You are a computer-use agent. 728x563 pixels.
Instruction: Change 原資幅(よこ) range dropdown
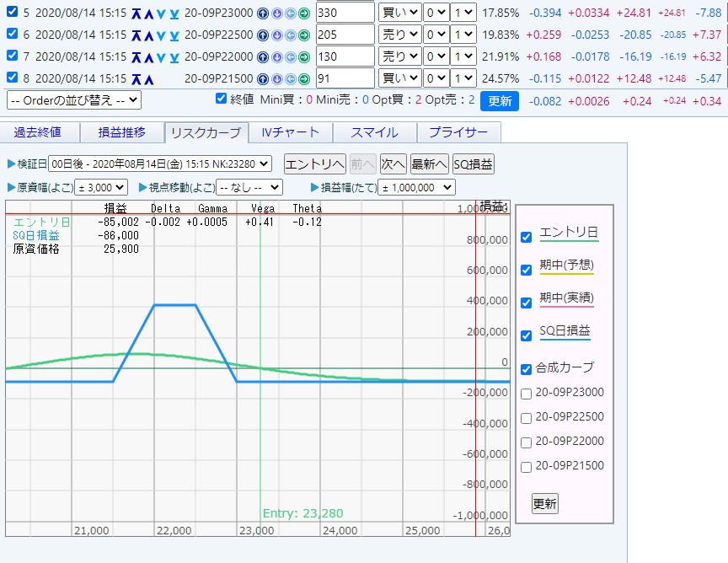(101, 187)
